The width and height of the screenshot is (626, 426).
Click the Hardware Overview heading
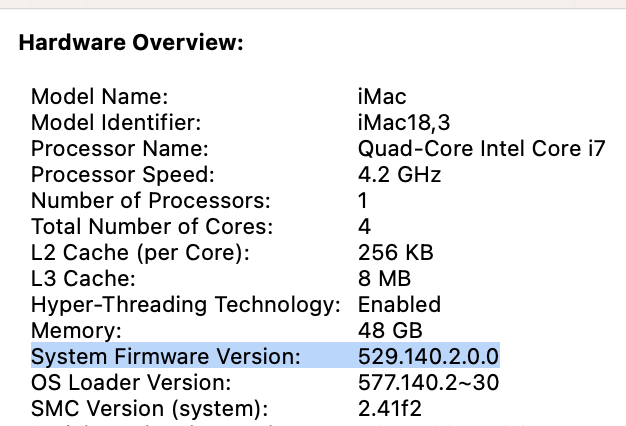pyautogui.click(x=132, y=43)
